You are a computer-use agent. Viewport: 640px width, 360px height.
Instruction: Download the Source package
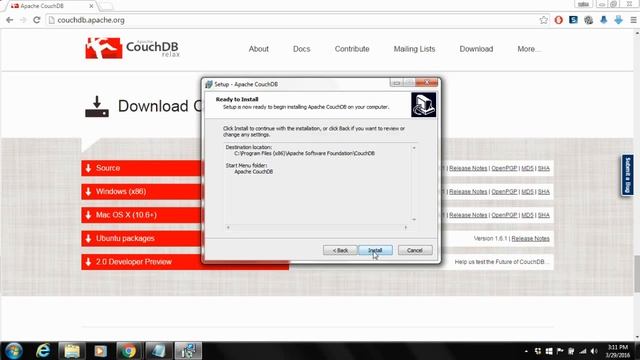(142, 168)
